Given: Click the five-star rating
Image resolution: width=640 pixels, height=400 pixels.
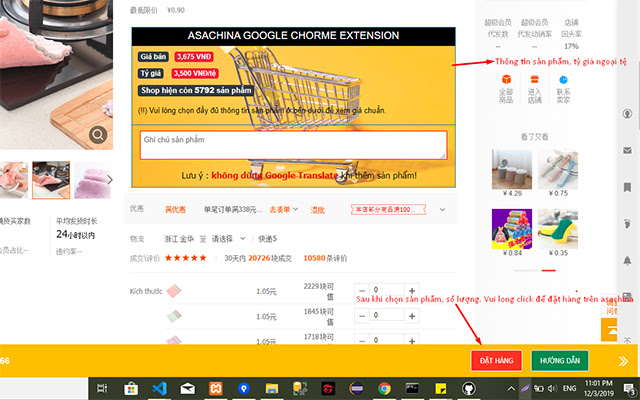Looking at the screenshot, I should [186, 258].
